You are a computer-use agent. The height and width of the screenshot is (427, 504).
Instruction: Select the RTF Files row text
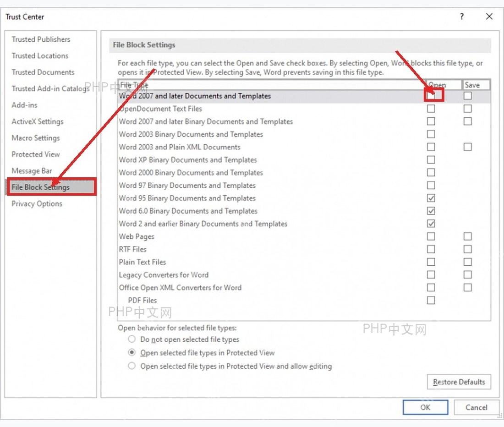[x=132, y=249]
